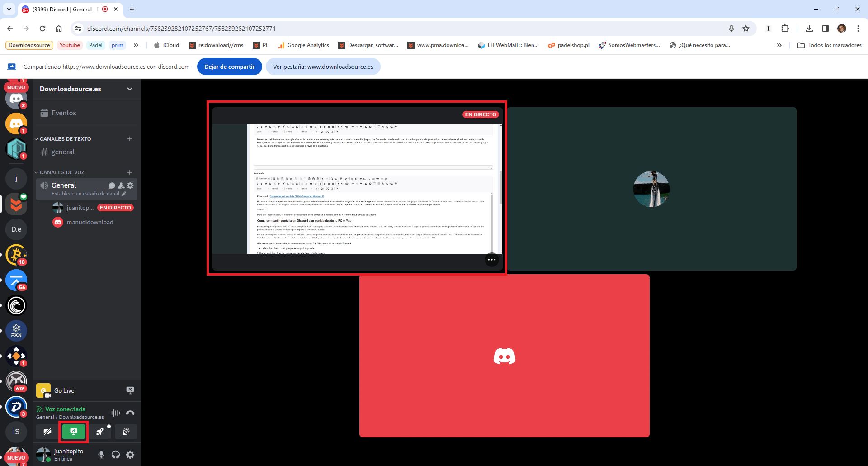Image resolution: width=868 pixels, height=466 pixels.
Task: Open PXN server icon
Action: pos(16,331)
